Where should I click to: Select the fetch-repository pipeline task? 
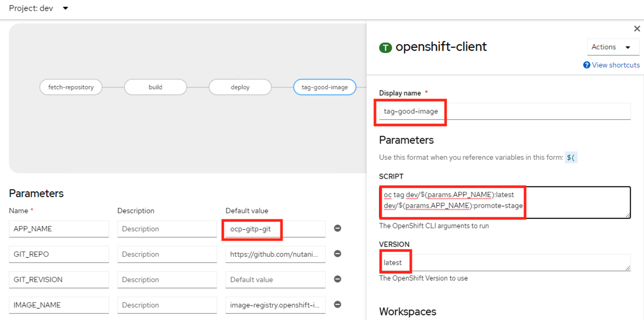coord(71,87)
